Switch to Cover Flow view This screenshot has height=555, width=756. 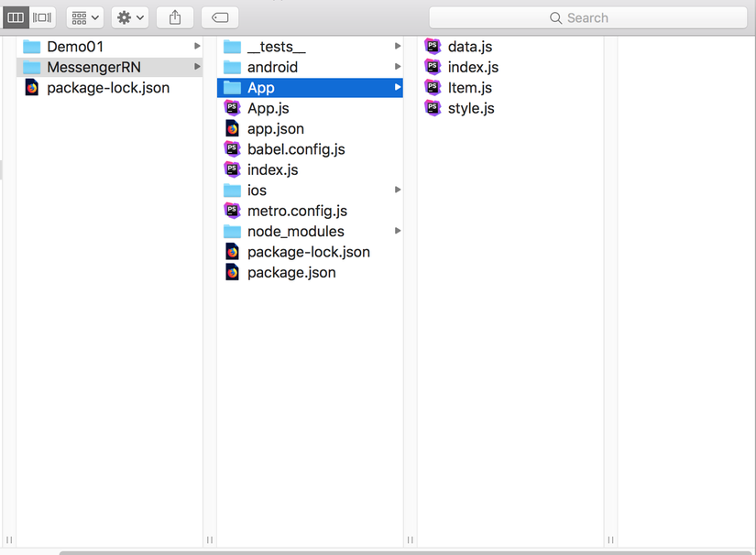(x=40, y=16)
